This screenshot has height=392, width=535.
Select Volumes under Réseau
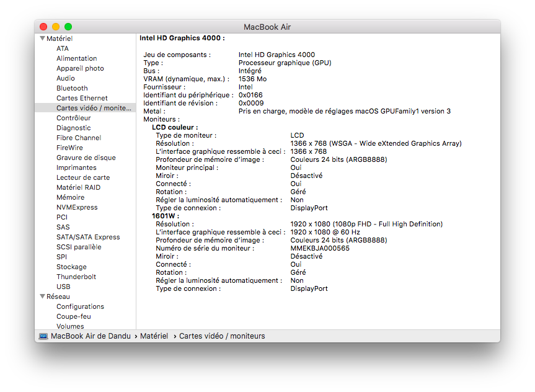[x=70, y=326]
